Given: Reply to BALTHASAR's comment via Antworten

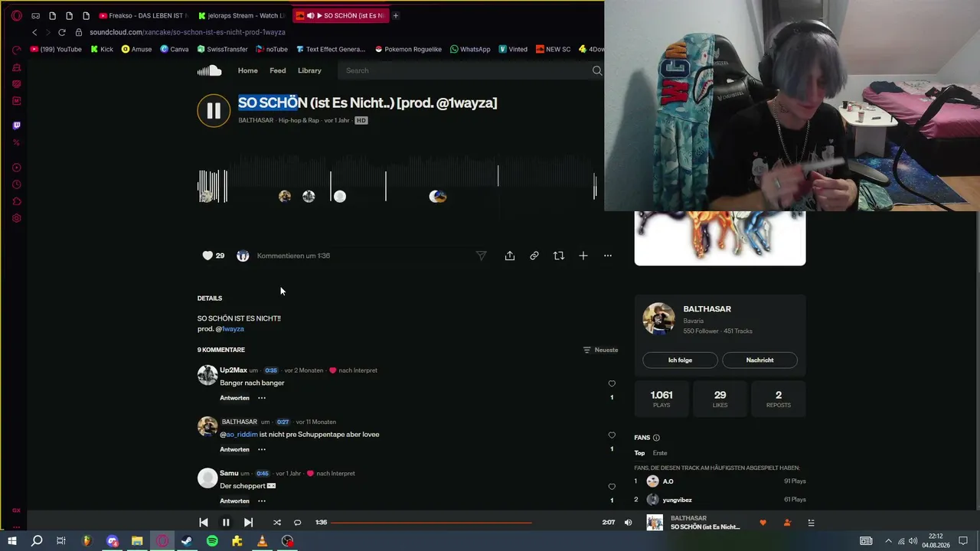Looking at the screenshot, I should (234, 449).
